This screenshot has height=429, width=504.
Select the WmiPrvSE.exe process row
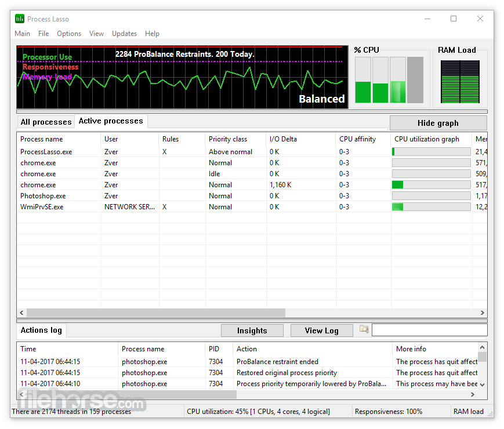click(x=252, y=207)
